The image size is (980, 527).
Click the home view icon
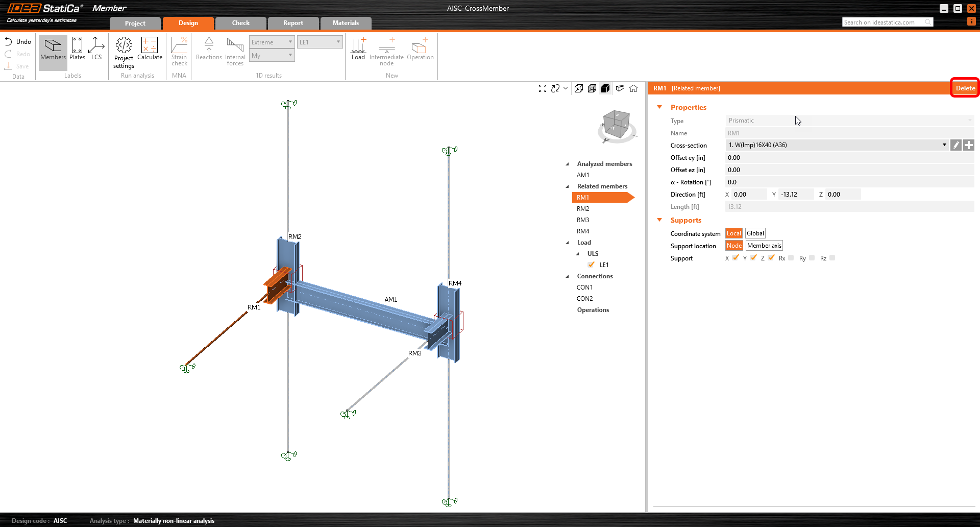(633, 88)
